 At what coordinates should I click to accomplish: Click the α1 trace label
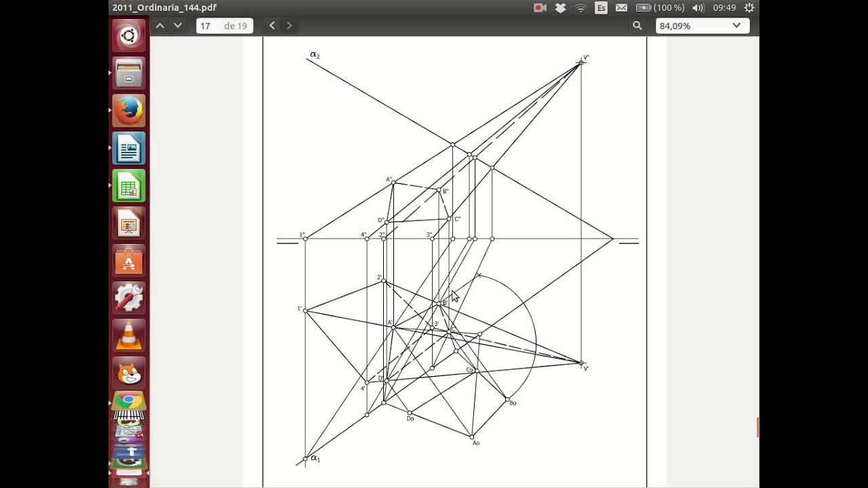click(315, 459)
